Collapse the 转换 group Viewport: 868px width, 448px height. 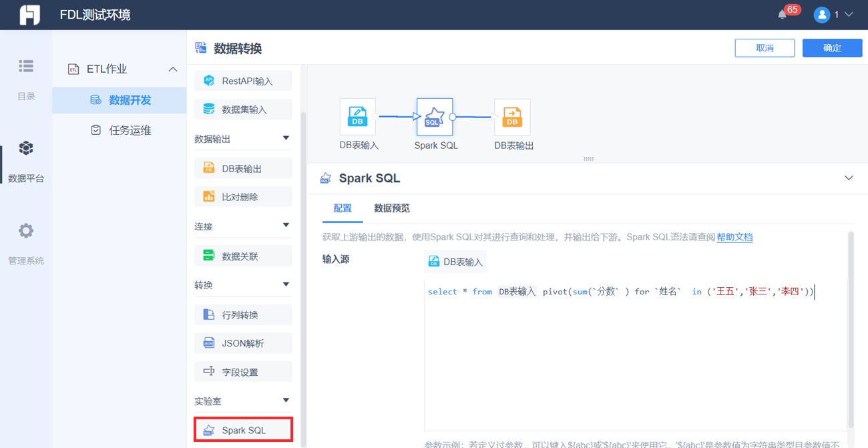[286, 284]
